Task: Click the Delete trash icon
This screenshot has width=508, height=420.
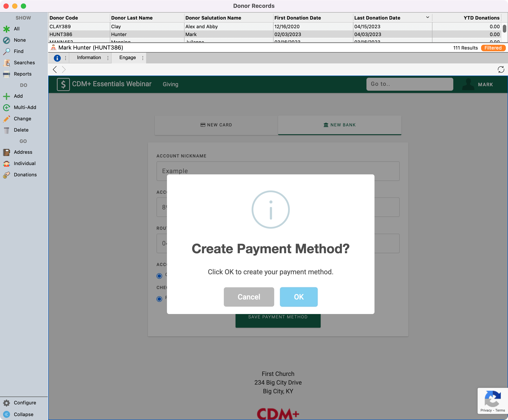Action: click(7, 130)
